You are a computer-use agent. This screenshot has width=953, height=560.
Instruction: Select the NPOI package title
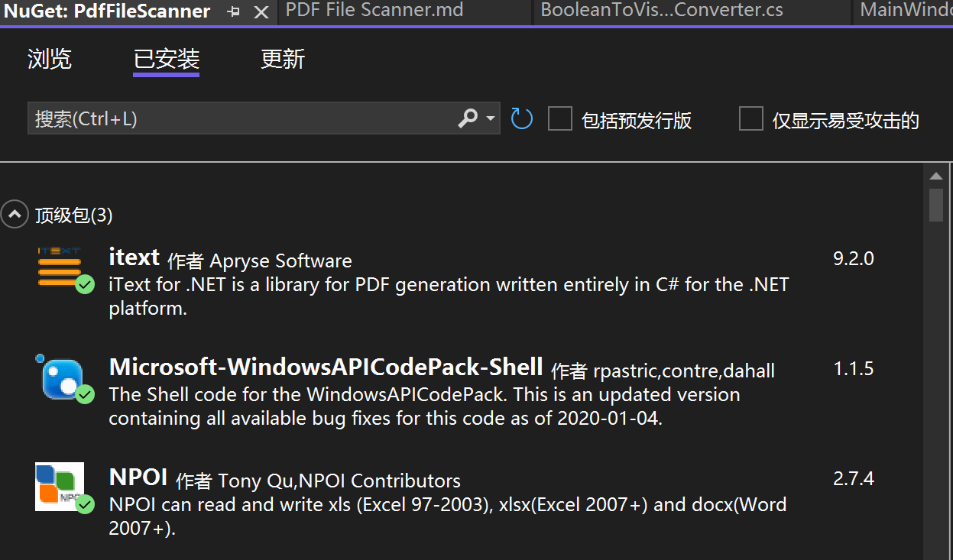pyautogui.click(x=138, y=477)
